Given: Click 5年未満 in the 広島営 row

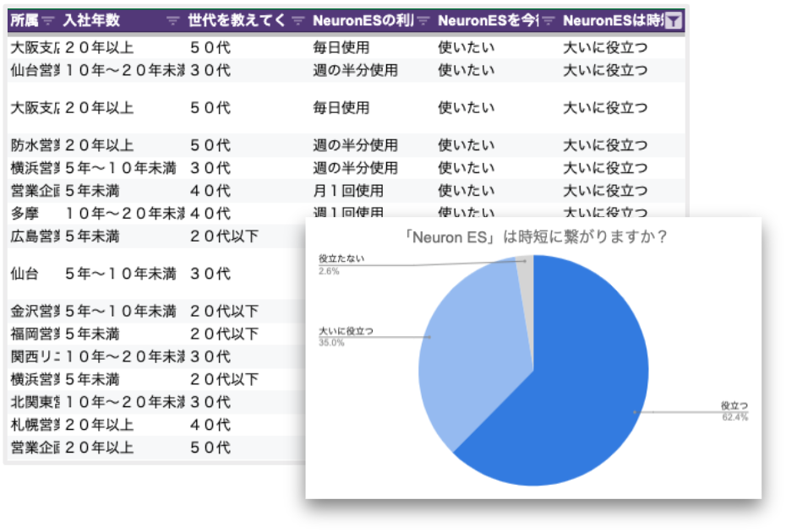Looking at the screenshot, I should [92, 236].
